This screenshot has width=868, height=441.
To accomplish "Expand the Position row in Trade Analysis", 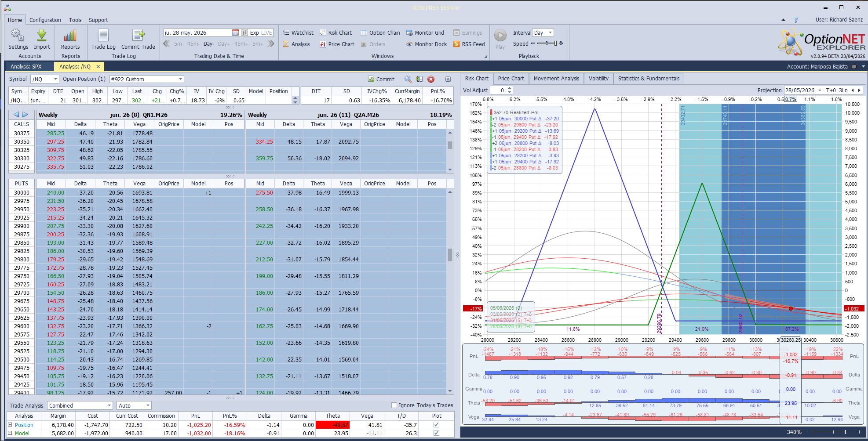I will coord(10,425).
